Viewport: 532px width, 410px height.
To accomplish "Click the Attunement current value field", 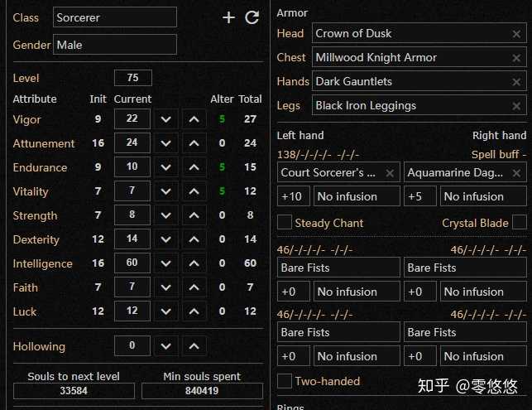I will click(132, 143).
